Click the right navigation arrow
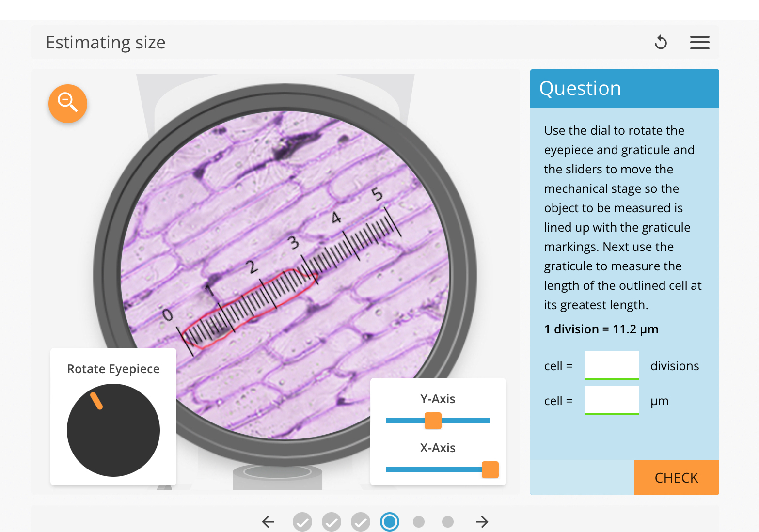Screen dimensions: 759x532 tap(482, 522)
